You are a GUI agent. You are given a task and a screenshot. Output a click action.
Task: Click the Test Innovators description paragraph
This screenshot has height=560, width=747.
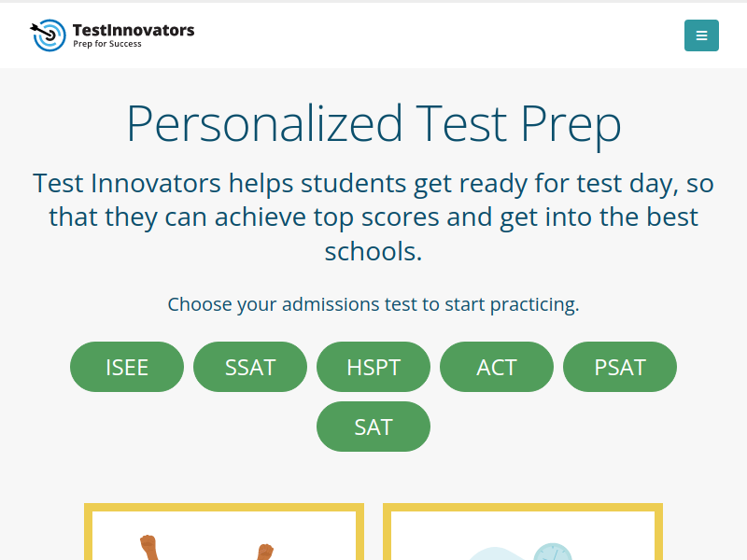pos(373,217)
